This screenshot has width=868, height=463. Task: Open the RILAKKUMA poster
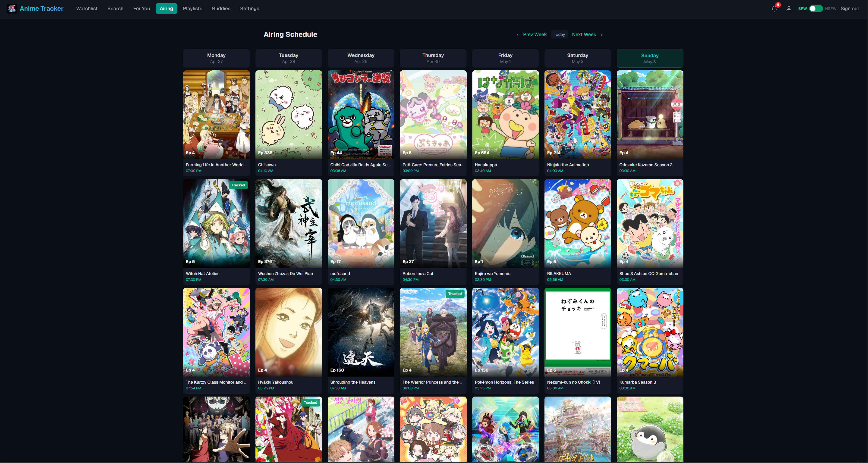(x=578, y=224)
